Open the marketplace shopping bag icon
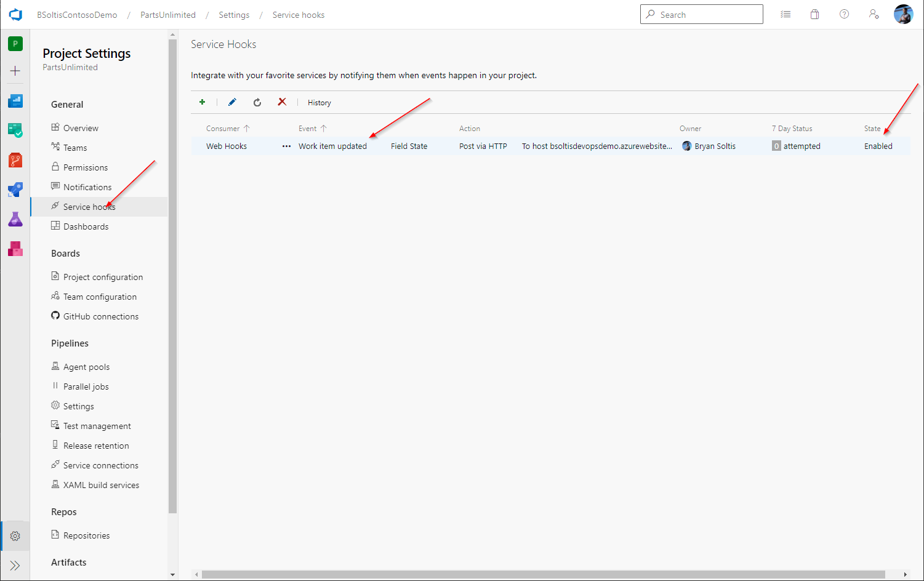The height and width of the screenshot is (581, 924). click(x=814, y=14)
